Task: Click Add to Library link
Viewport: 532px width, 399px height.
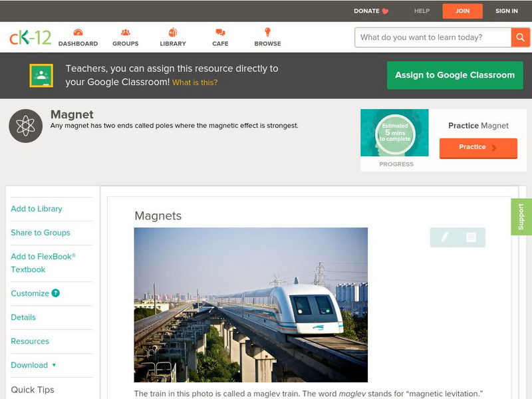Action: point(37,209)
